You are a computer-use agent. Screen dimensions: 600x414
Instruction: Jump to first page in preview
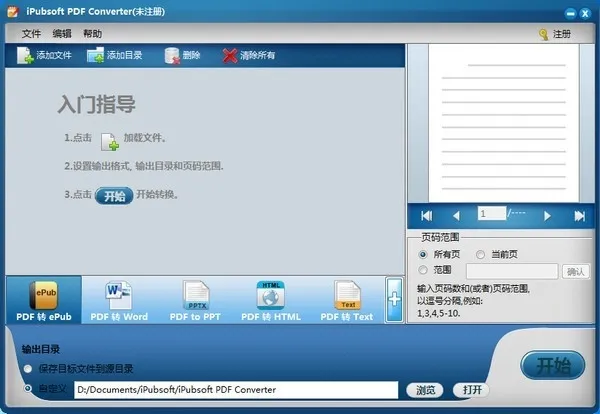click(427, 216)
